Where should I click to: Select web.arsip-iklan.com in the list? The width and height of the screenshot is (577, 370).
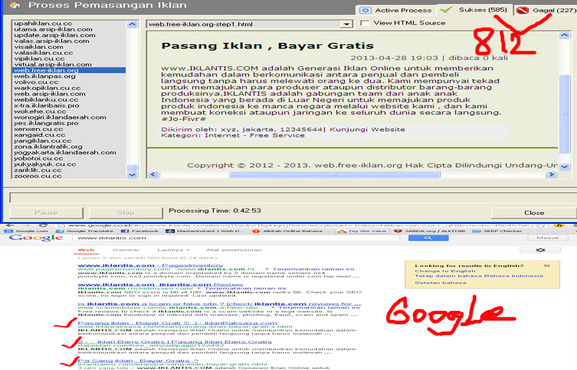[x=50, y=94]
